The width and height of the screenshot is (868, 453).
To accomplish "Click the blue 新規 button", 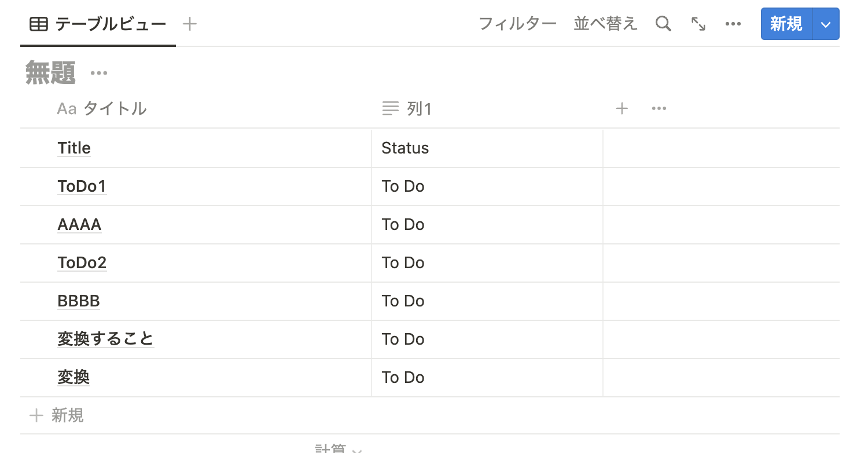I will point(785,24).
